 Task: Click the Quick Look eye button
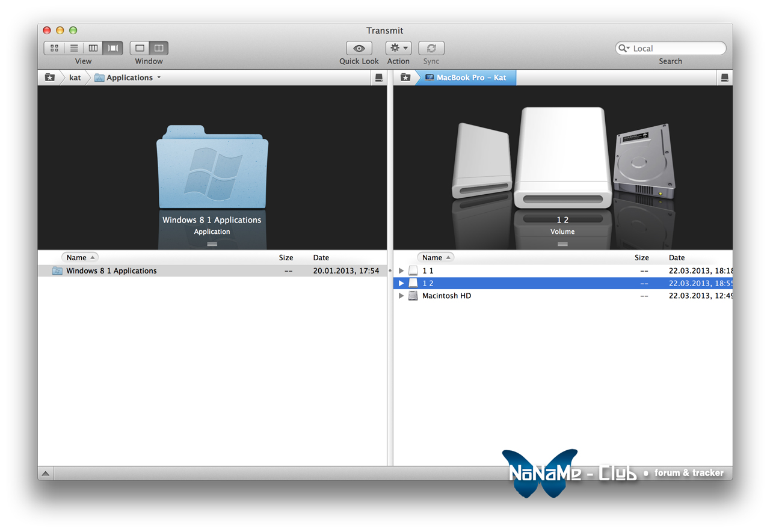[359, 48]
